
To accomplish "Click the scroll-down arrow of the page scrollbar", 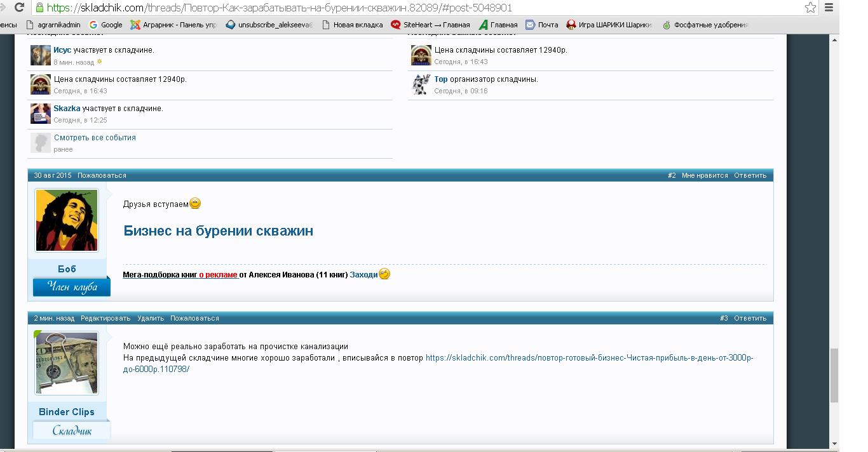I will (834, 444).
